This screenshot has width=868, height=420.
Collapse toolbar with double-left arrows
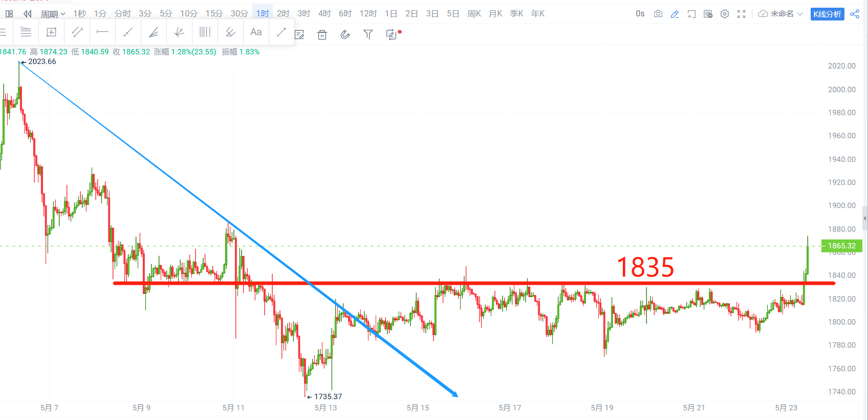[x=28, y=14]
